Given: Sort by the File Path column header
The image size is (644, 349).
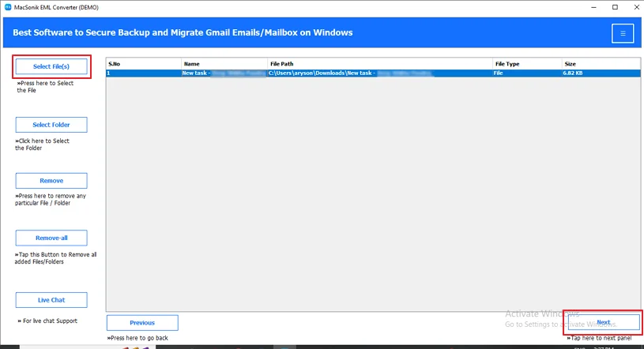Looking at the screenshot, I should pos(380,64).
